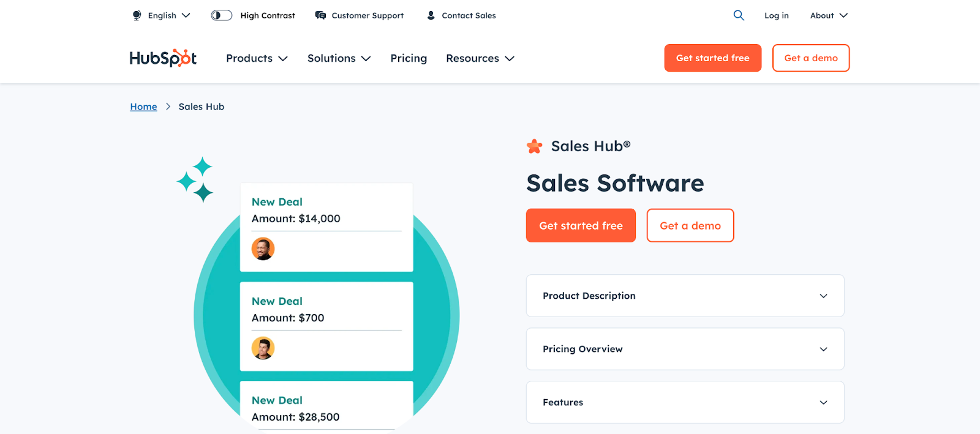Click the Contact Sales person icon
Viewport: 980px width, 434px height.
(431, 15)
